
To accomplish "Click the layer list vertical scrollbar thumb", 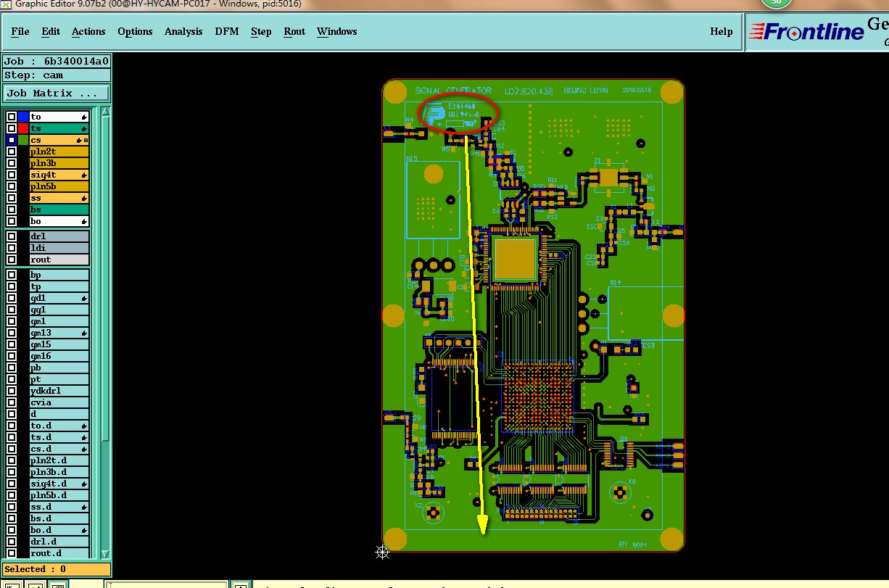I will pyautogui.click(x=105, y=279).
